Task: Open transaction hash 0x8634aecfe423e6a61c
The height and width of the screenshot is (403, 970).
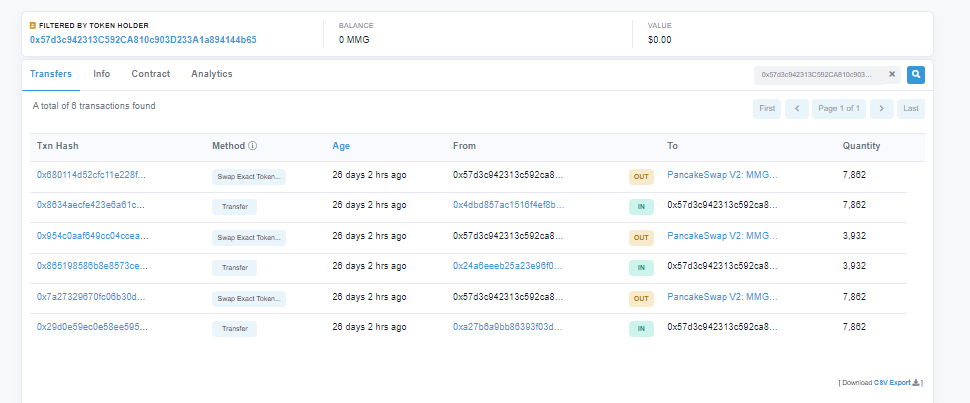Action: click(x=92, y=205)
